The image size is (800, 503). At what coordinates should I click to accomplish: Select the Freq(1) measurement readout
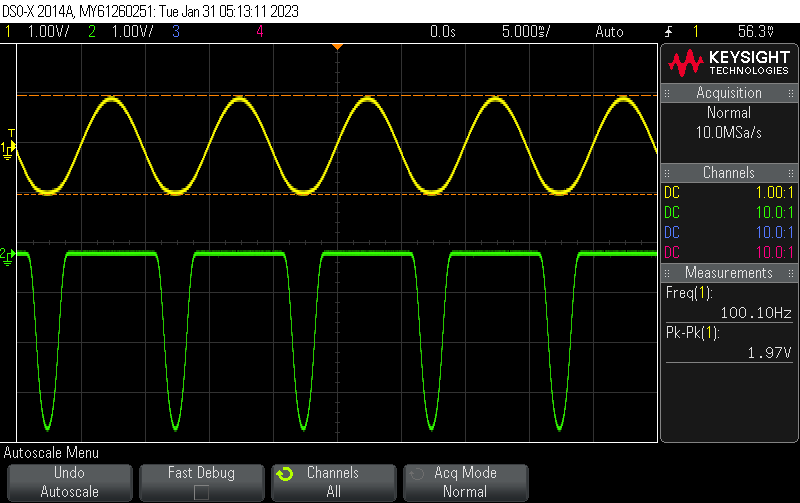[729, 303]
